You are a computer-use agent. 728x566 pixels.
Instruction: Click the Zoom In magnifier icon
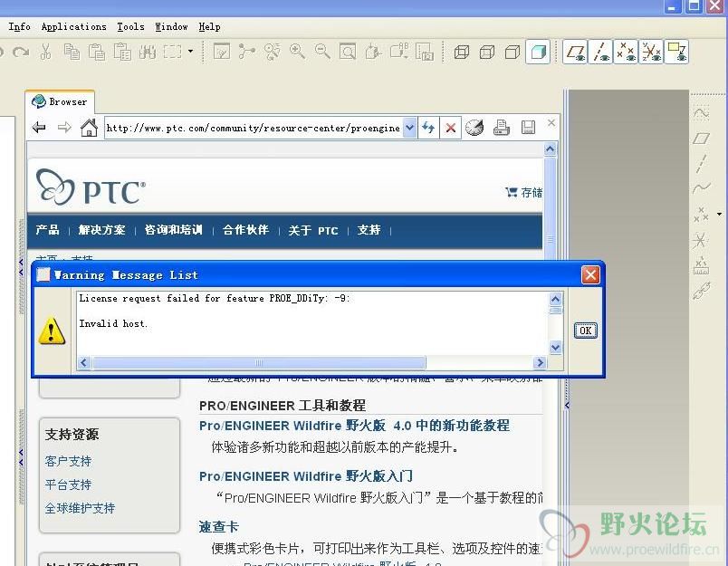click(297, 51)
